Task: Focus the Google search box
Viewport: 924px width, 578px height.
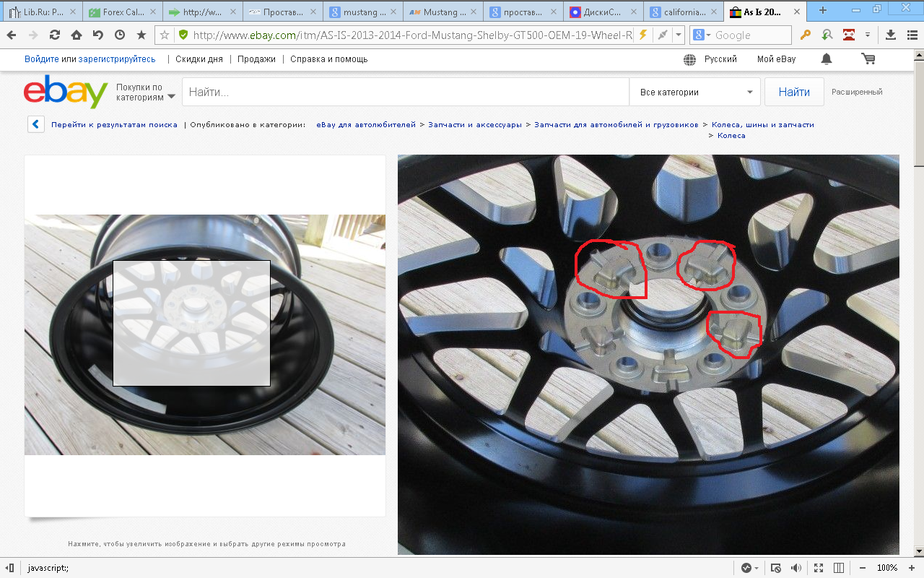Action: (x=752, y=35)
